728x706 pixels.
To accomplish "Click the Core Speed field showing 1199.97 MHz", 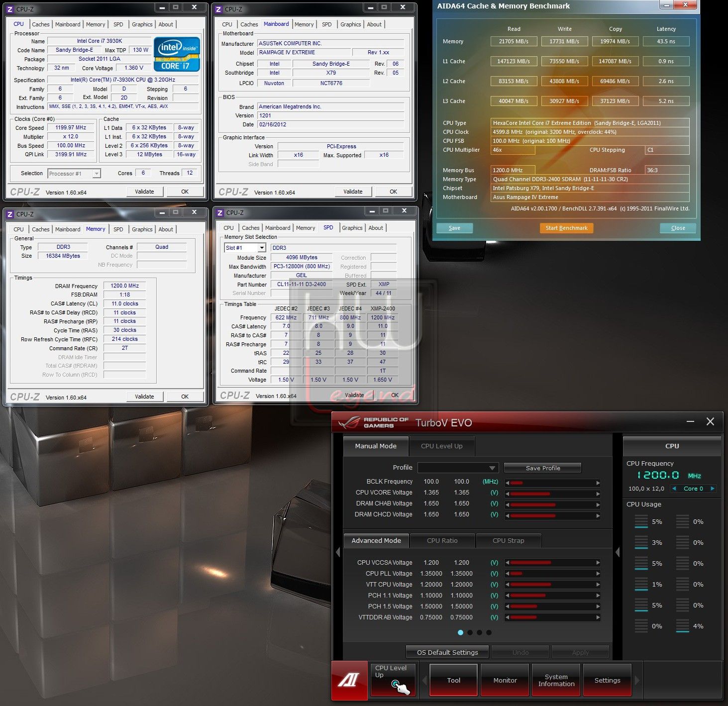I will point(71,128).
